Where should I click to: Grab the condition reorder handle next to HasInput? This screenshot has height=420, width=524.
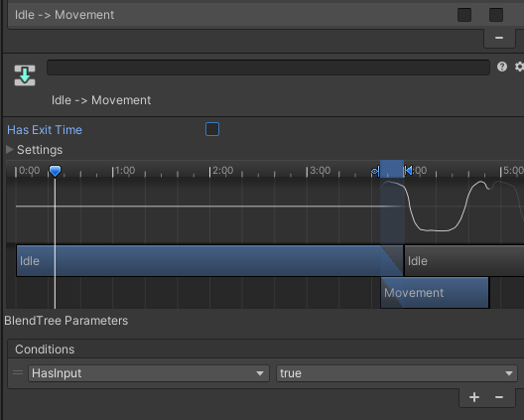[18, 372]
